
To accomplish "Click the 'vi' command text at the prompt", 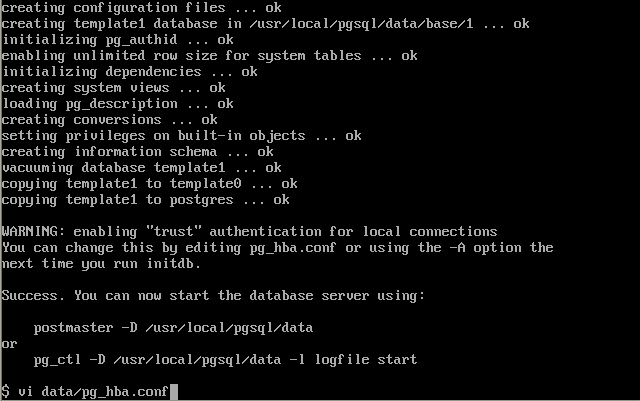I will [25, 392].
